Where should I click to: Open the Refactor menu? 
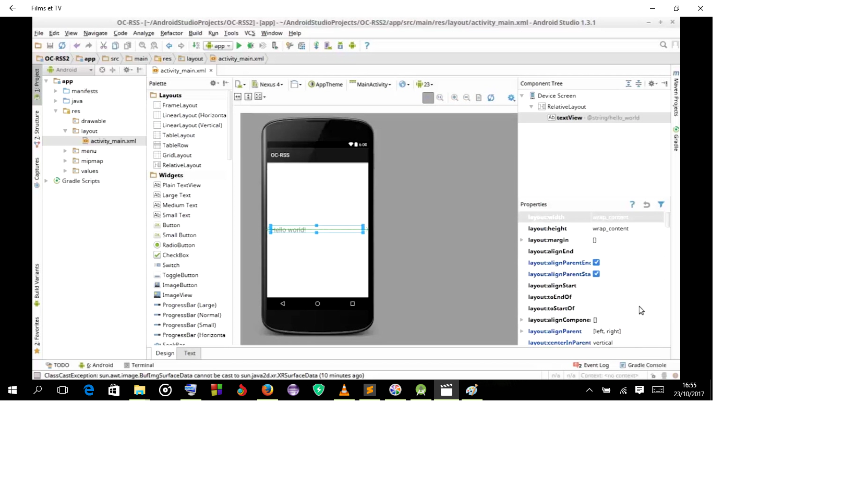171,33
